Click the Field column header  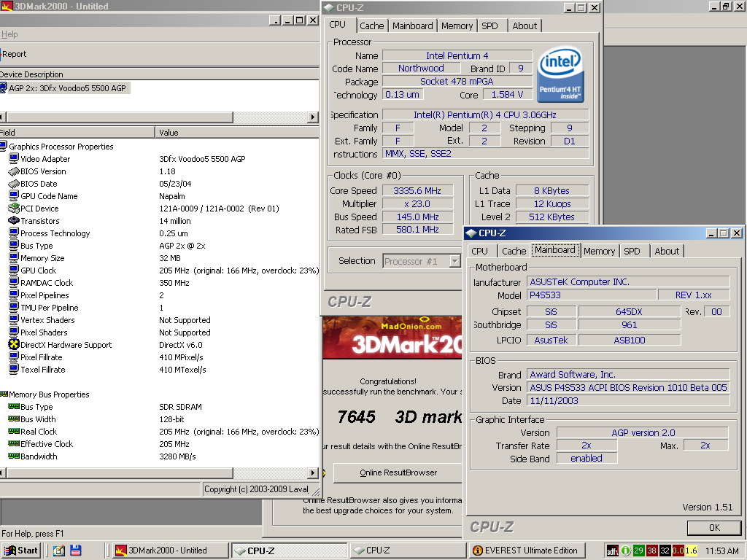pos(77,133)
